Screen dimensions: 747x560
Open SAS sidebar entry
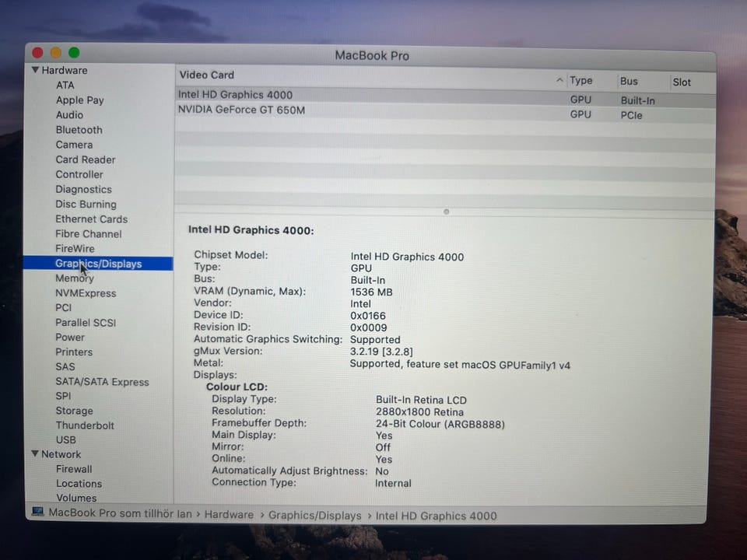click(65, 366)
